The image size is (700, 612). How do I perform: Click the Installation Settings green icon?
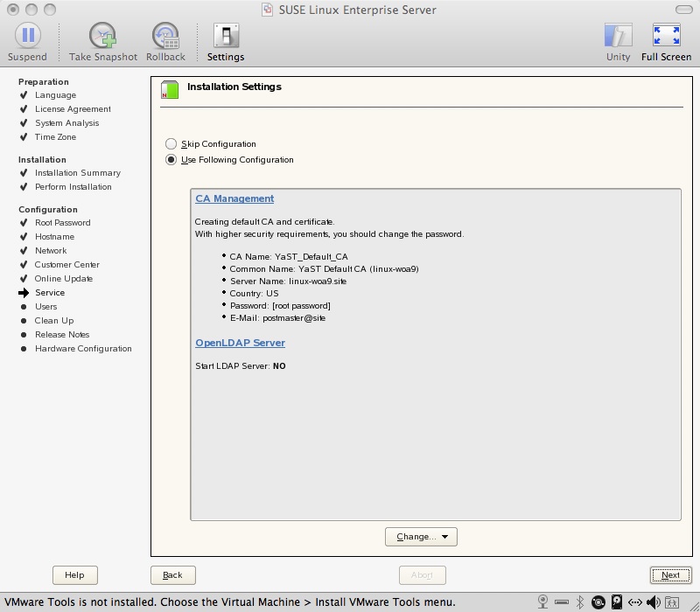[170, 89]
